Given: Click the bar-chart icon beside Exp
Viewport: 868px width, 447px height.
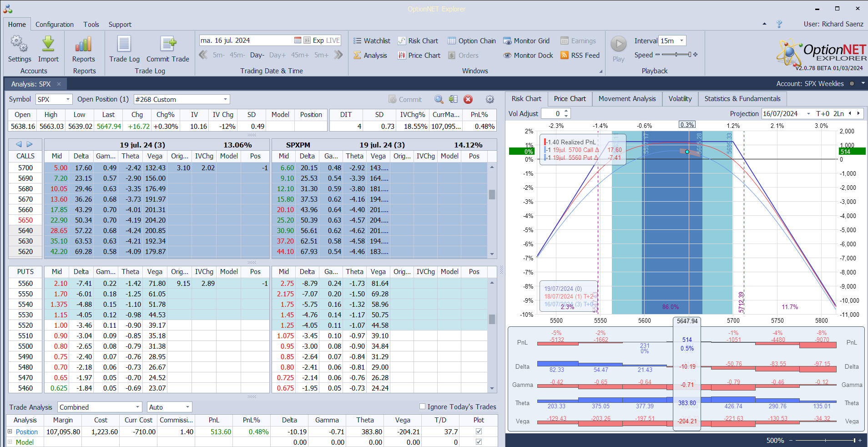Looking at the screenshot, I should click(307, 41).
